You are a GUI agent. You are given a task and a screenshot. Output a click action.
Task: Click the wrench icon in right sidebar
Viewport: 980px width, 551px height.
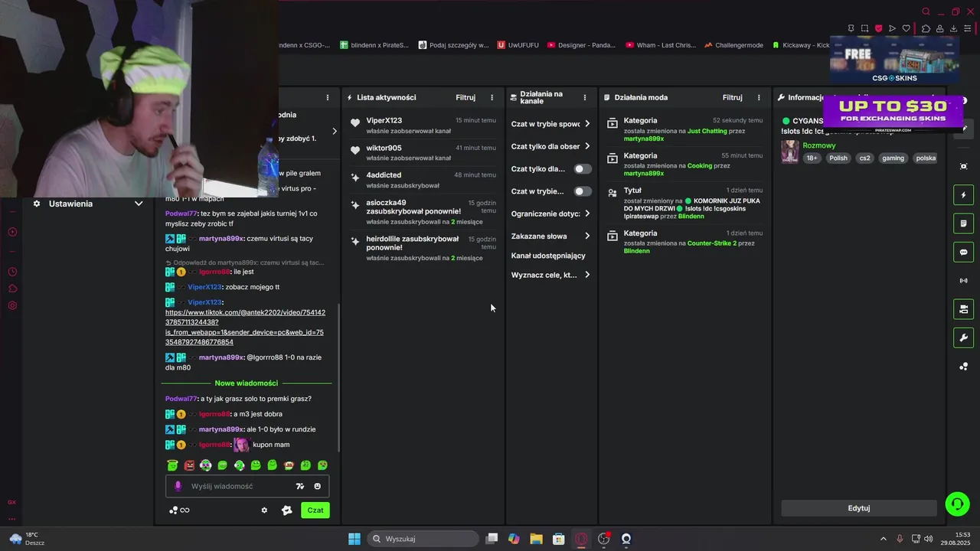(x=963, y=337)
